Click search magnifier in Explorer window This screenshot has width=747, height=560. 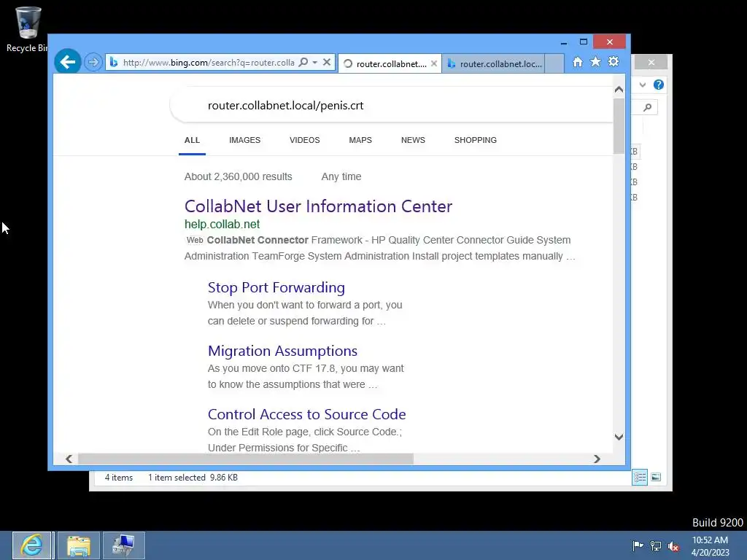(x=648, y=108)
